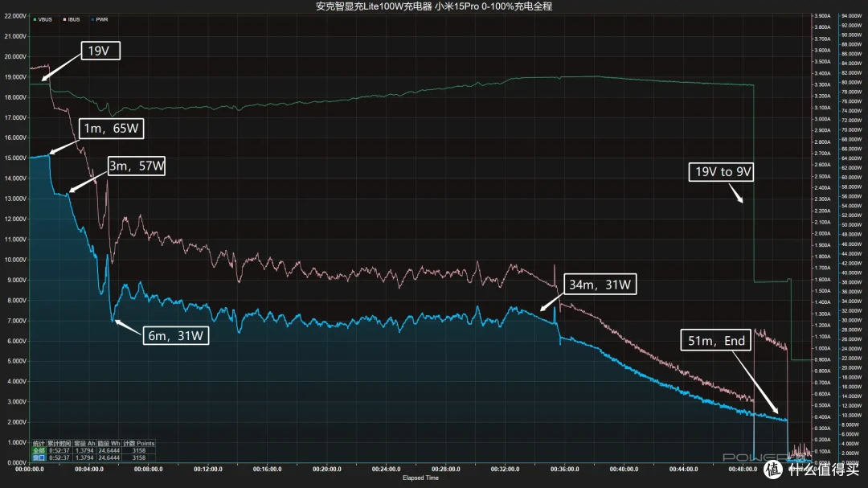
Task: Click the 94.000W power axis label
Action: pyautogui.click(x=851, y=16)
